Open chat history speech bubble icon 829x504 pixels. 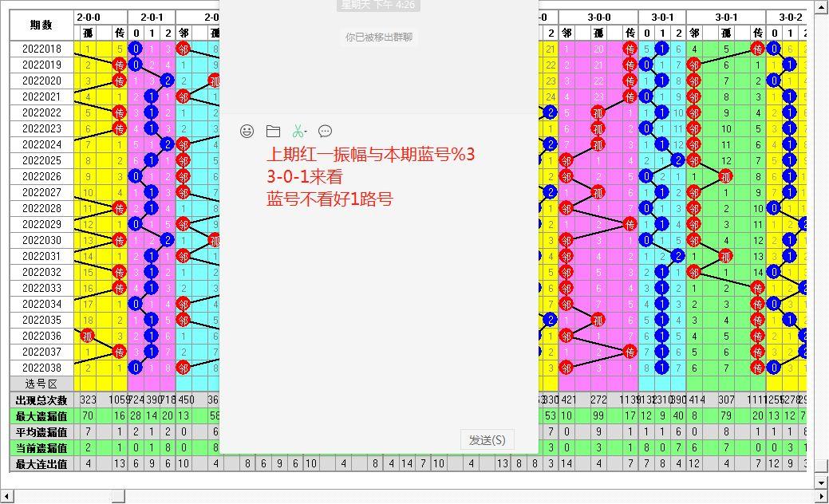(x=326, y=131)
